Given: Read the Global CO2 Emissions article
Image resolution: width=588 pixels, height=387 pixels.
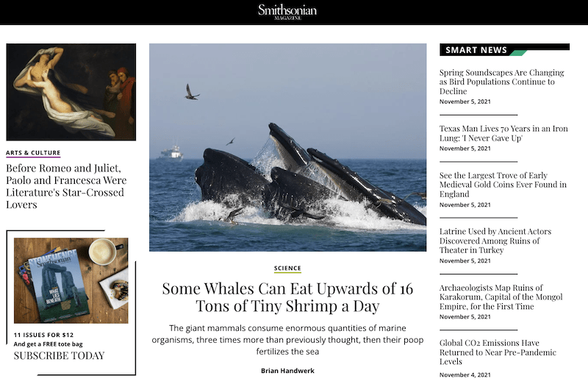Looking at the screenshot, I should 498,352.
